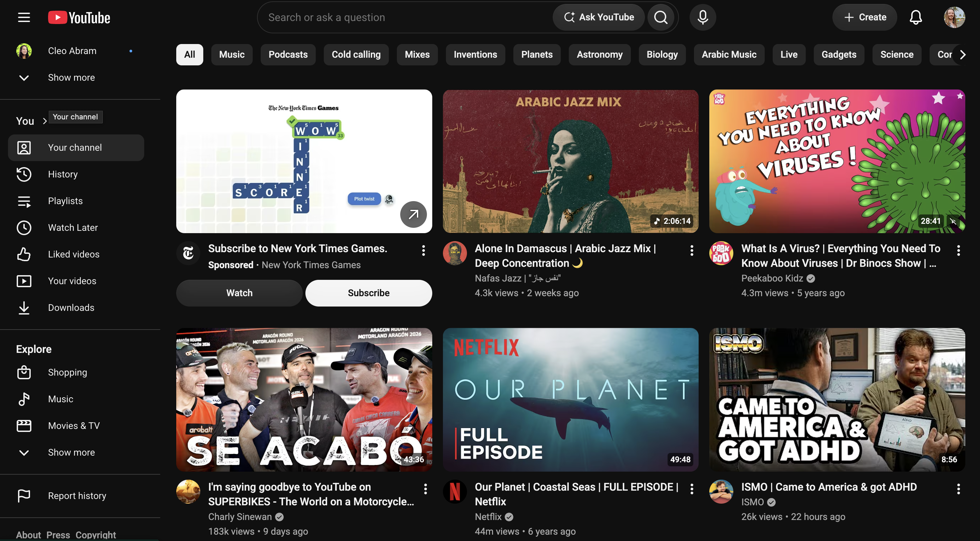Image resolution: width=980 pixels, height=541 pixels.
Task: Click the Movies & TV clapperboard icon
Action: (24, 426)
